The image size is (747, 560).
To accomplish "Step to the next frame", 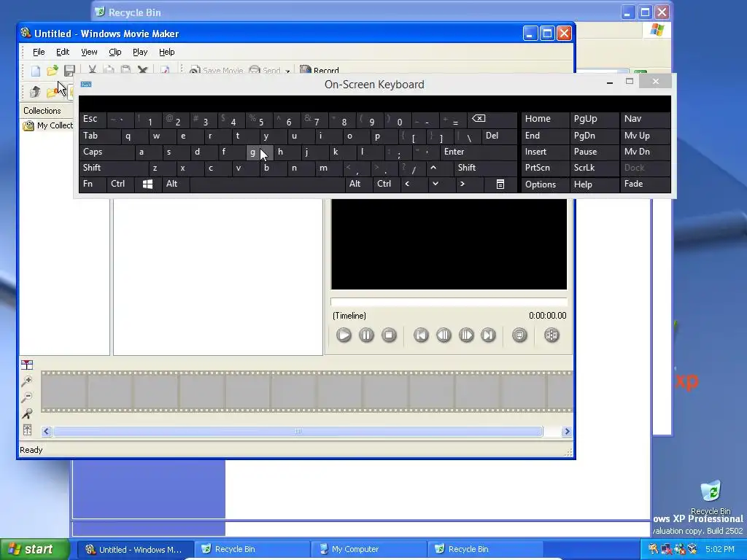I will [x=466, y=335].
